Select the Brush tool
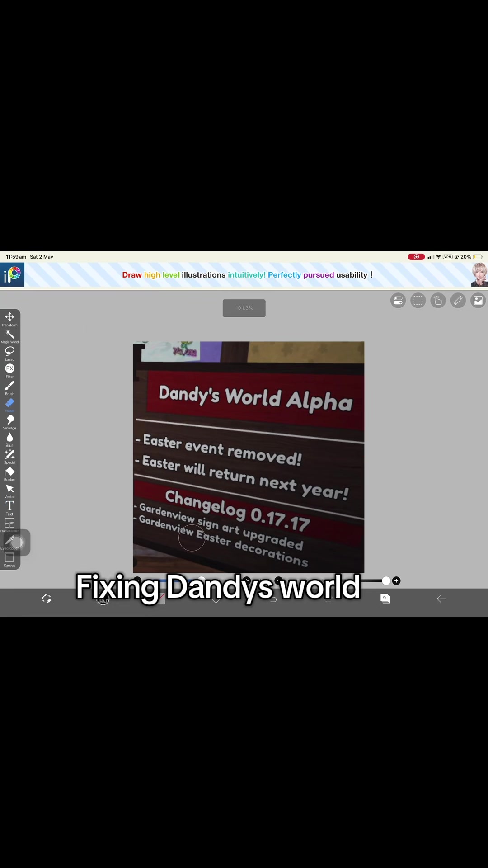Image resolution: width=488 pixels, height=868 pixels. 9,387
